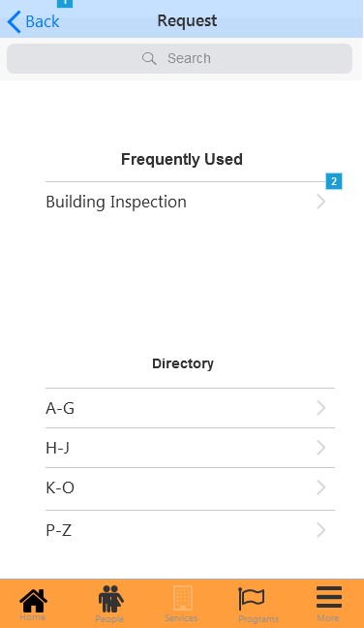Select the Building Inspection entry
The image size is (364, 628).
tap(190, 202)
